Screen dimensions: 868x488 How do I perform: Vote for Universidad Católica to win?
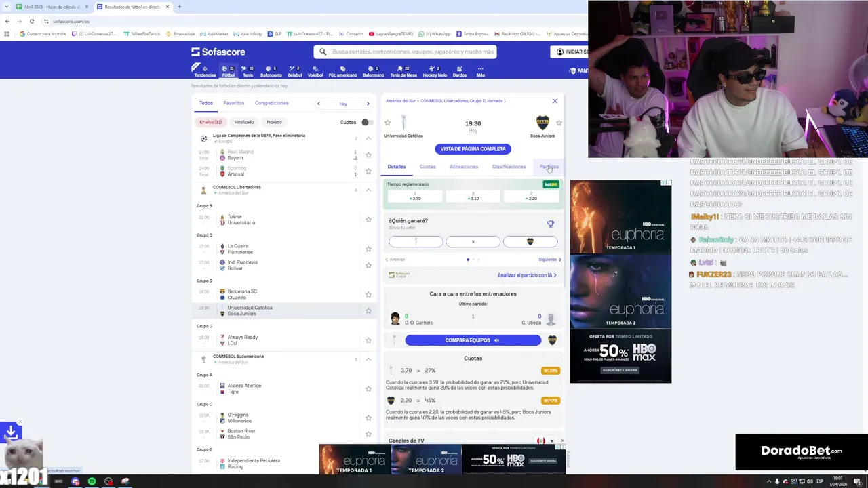click(416, 242)
